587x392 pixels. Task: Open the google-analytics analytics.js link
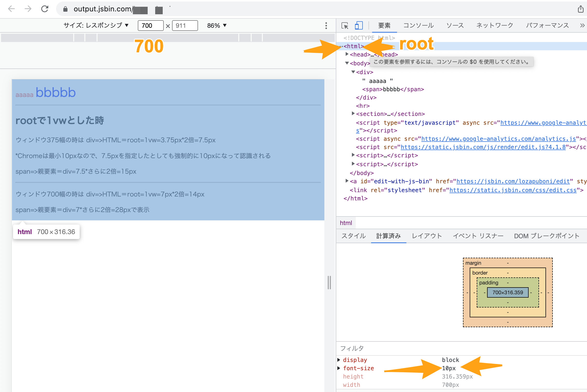(499, 139)
